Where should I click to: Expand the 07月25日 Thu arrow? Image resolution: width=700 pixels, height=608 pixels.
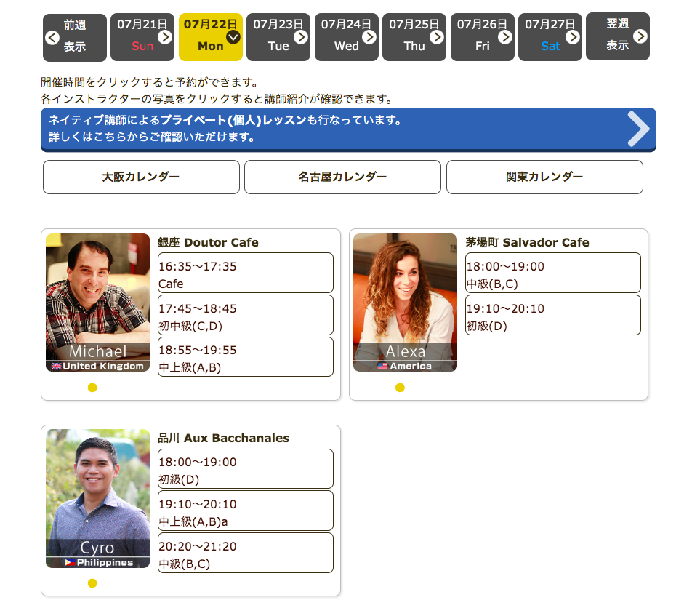pos(437,37)
